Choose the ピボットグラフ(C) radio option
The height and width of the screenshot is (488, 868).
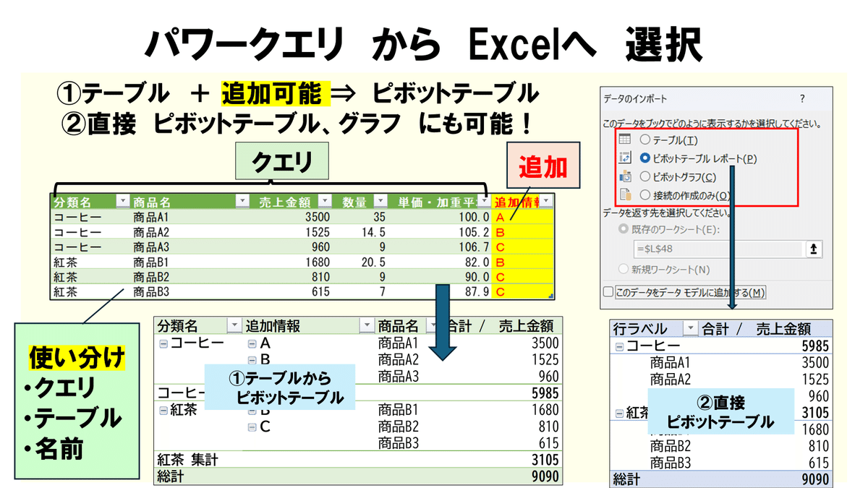(645, 176)
